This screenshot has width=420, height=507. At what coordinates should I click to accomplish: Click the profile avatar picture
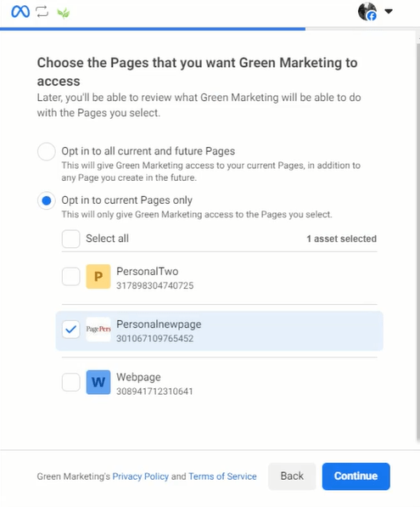pyautogui.click(x=367, y=11)
